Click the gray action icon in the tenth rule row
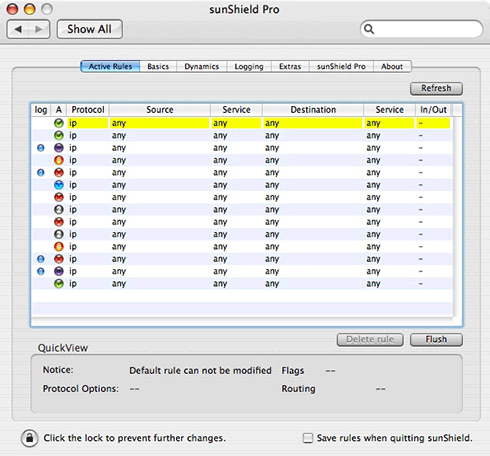Screen dimensions: 490x456 click(x=59, y=234)
